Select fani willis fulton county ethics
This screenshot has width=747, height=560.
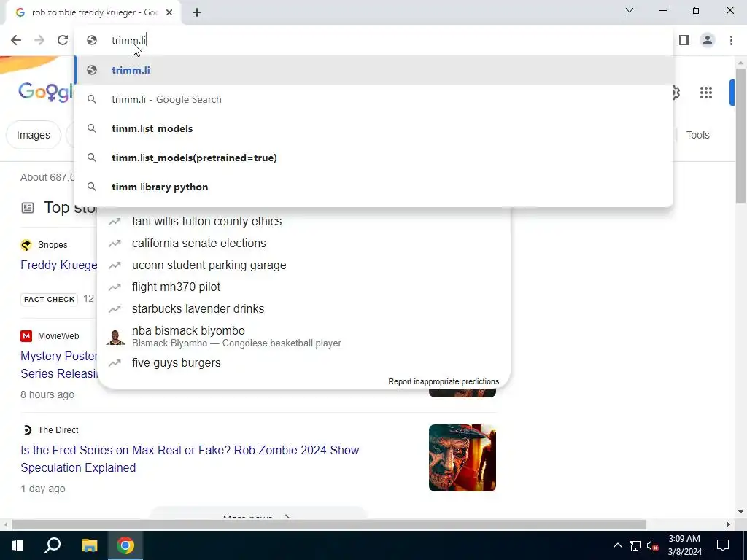(x=303, y=222)
